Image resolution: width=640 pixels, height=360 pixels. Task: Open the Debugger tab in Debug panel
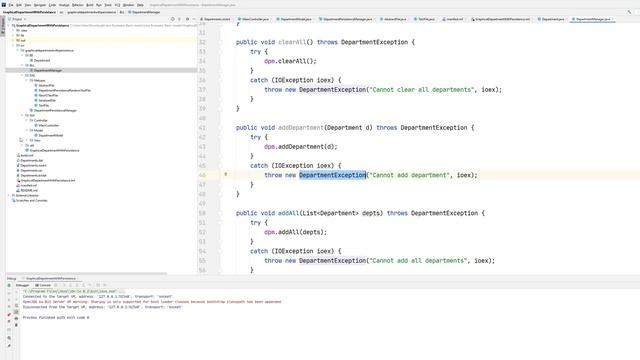22,285
